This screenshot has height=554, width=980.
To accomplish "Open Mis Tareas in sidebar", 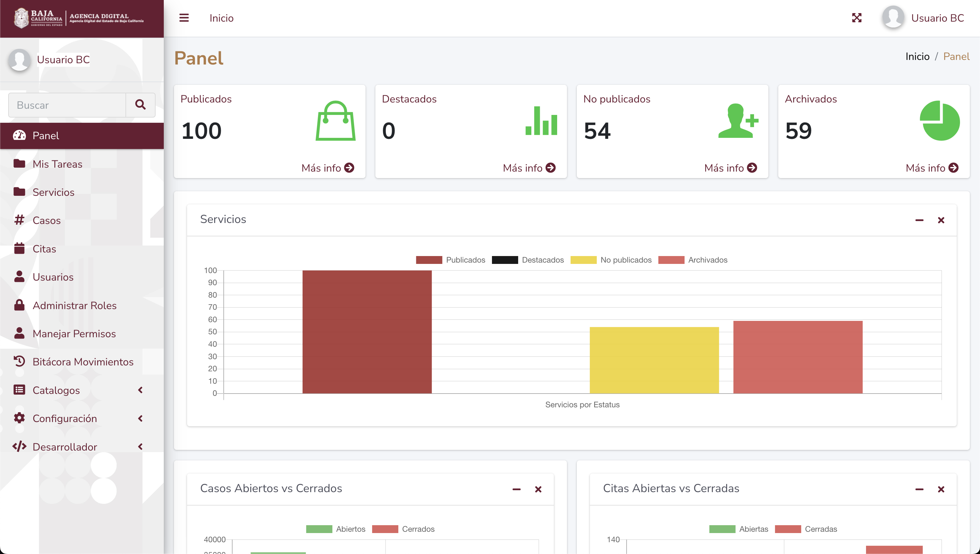I will tap(57, 164).
